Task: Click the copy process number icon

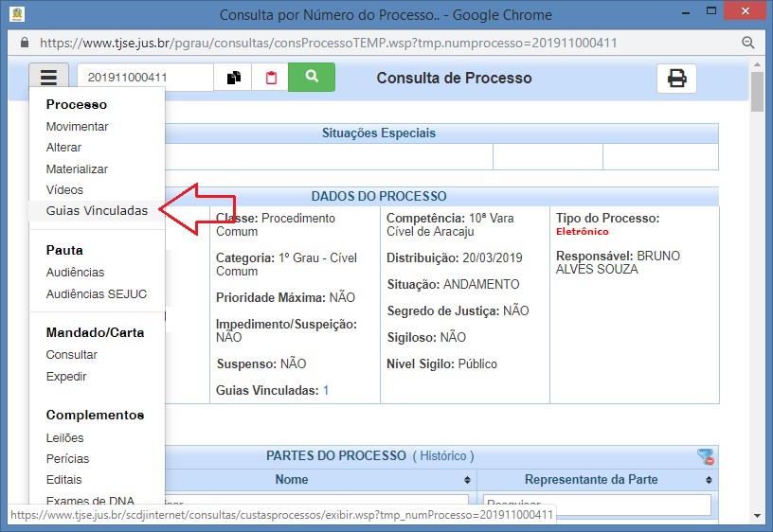Action: click(x=233, y=78)
